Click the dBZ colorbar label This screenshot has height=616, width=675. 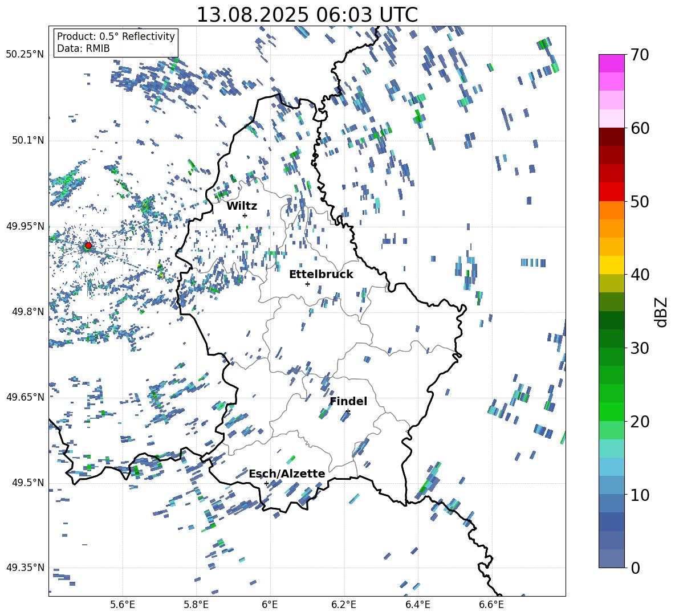click(662, 312)
